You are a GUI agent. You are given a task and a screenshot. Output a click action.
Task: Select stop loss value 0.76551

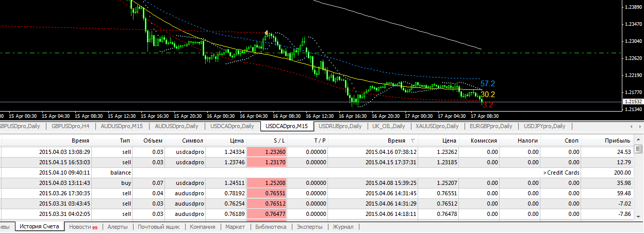click(x=276, y=193)
